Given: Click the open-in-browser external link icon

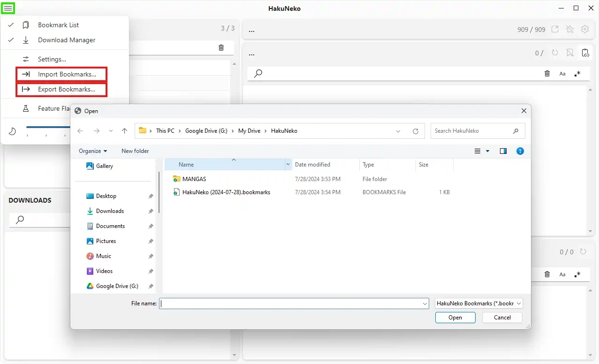Looking at the screenshot, I should (555, 29).
